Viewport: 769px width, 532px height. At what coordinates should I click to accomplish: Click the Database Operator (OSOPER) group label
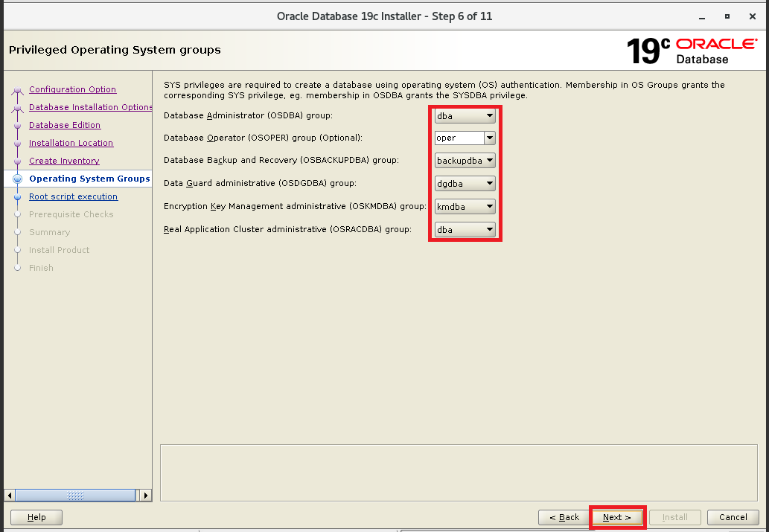click(264, 138)
